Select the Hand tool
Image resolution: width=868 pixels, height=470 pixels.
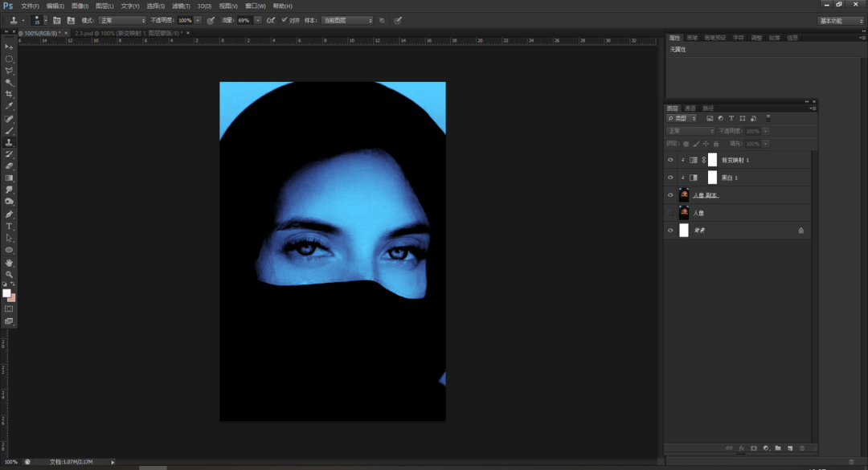click(9, 263)
